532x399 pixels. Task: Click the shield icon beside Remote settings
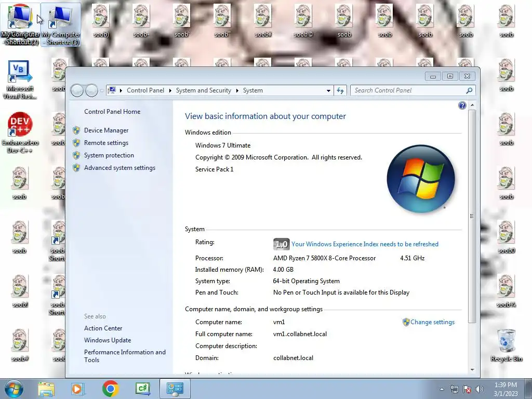pos(76,143)
